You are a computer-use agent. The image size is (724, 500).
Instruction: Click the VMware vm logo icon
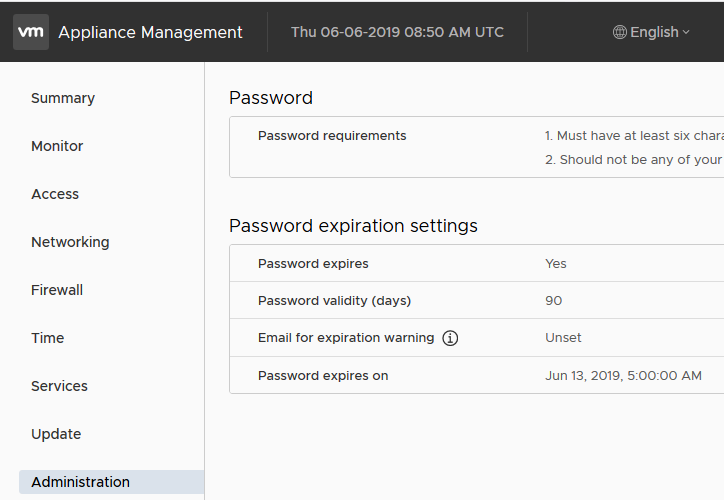[31, 32]
